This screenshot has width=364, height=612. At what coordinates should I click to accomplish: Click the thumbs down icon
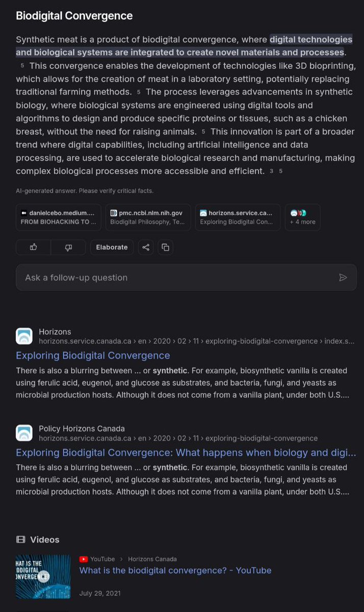coord(68,247)
